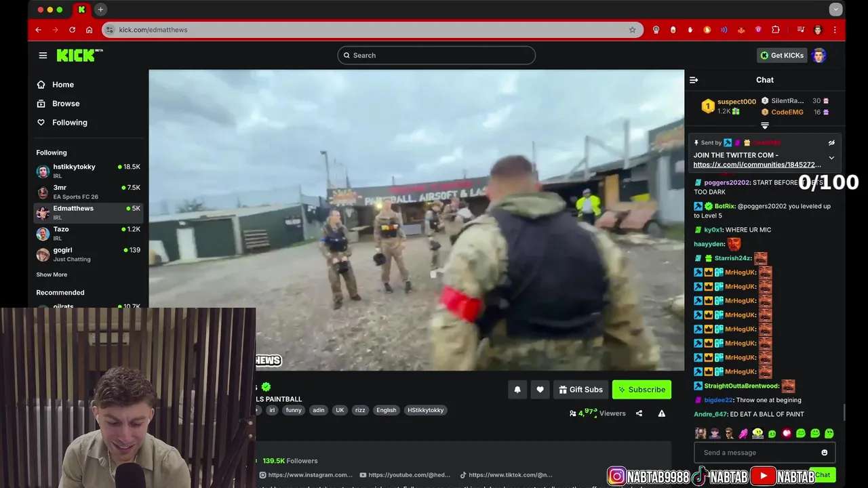Click the green Subscribe button

coord(642,390)
